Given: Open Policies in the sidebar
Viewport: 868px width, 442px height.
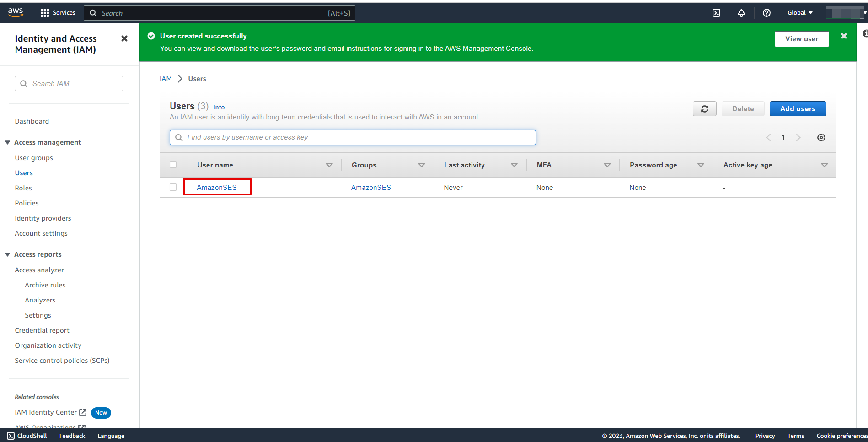Looking at the screenshot, I should click(27, 203).
